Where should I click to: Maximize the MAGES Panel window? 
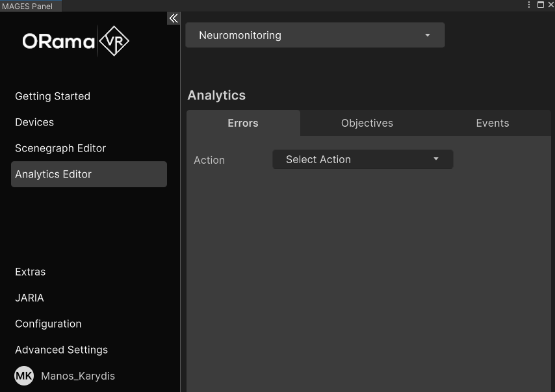[x=540, y=5]
